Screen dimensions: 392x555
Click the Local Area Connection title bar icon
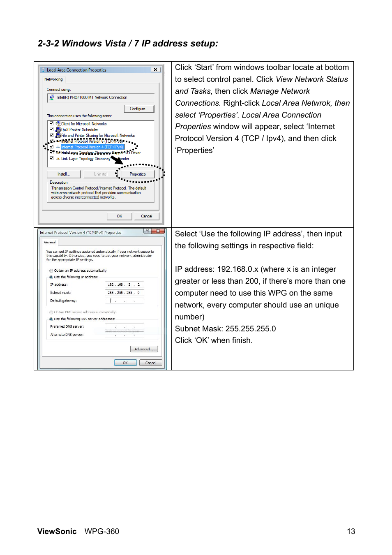click(44, 70)
